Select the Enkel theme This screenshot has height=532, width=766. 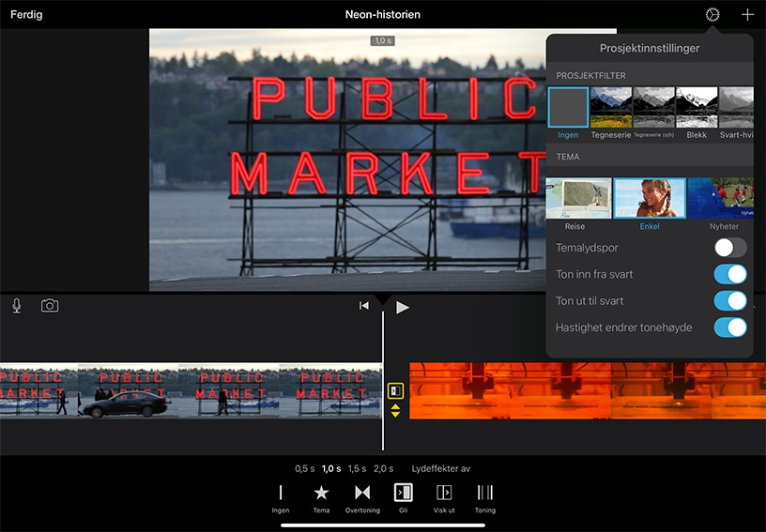650,198
